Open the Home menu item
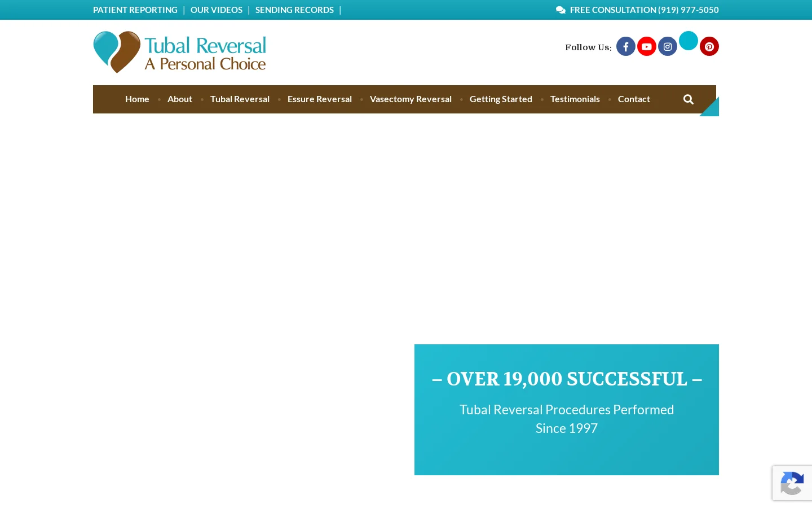812x508 pixels. click(137, 99)
